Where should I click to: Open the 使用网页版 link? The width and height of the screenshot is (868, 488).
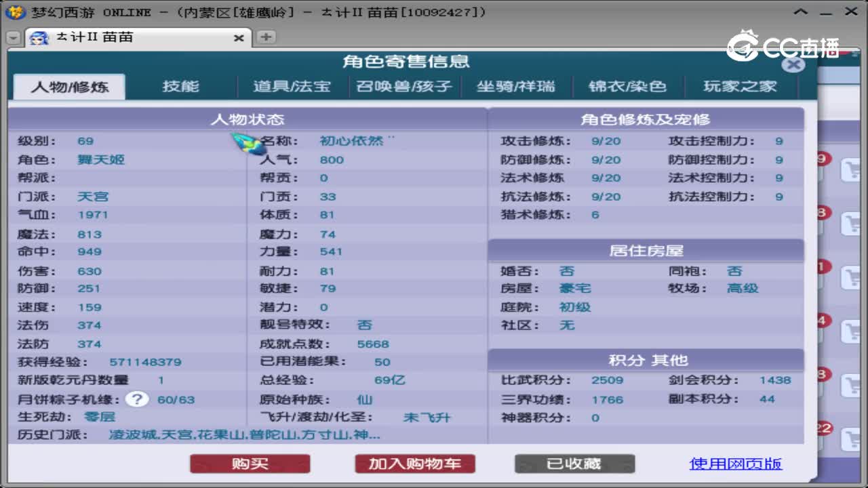736,464
